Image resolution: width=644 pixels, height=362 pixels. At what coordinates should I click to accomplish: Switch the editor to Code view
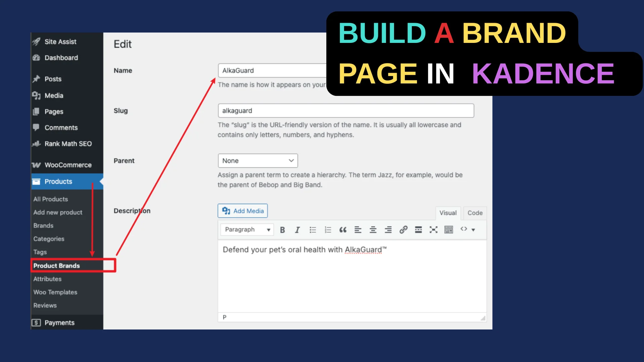pos(475,213)
